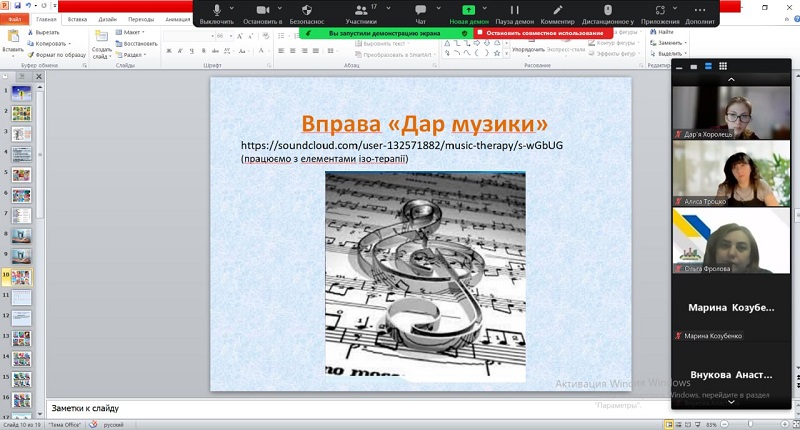The image size is (800, 430).
Task: Click Восстановить reset slide
Action: point(136,43)
